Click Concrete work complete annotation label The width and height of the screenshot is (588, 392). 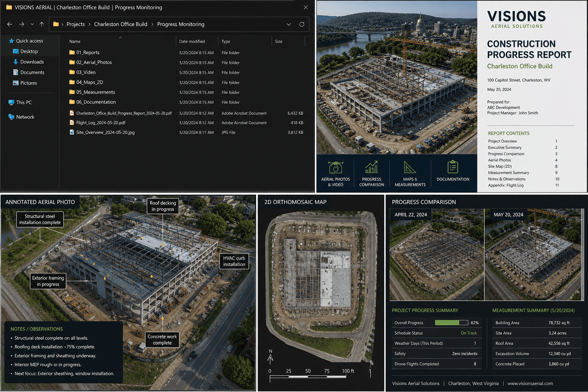162,340
